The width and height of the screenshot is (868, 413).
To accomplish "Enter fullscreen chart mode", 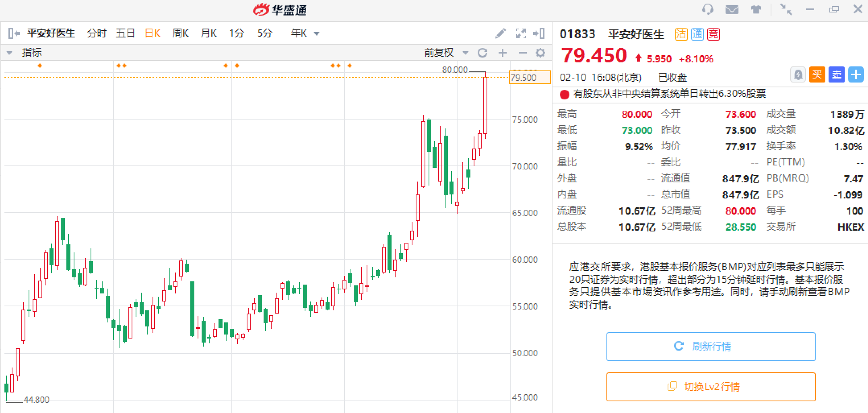I will click(521, 33).
